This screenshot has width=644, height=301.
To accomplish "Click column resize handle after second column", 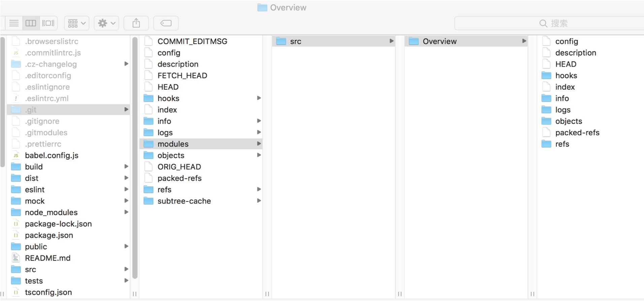I will click(267, 294).
